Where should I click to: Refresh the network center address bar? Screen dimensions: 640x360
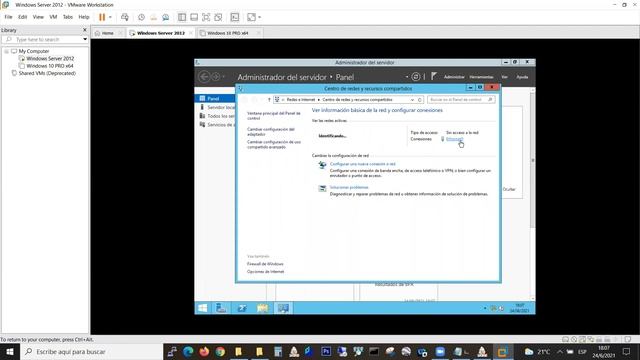click(420, 100)
